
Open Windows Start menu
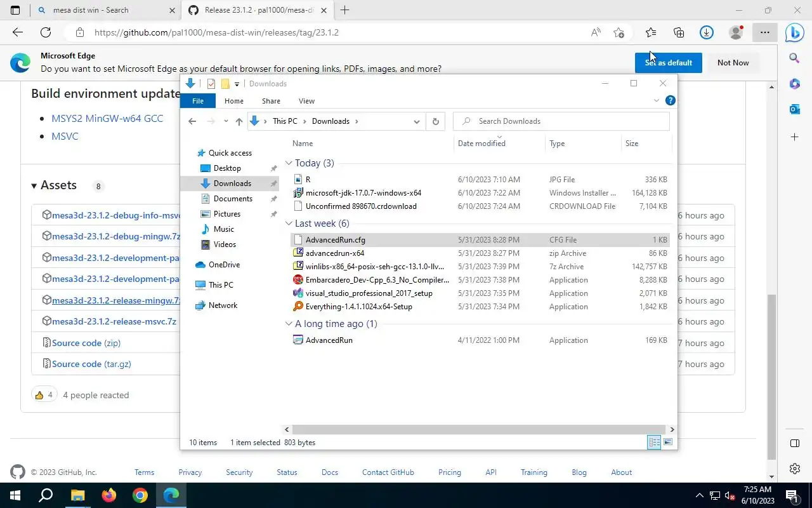tap(15, 495)
